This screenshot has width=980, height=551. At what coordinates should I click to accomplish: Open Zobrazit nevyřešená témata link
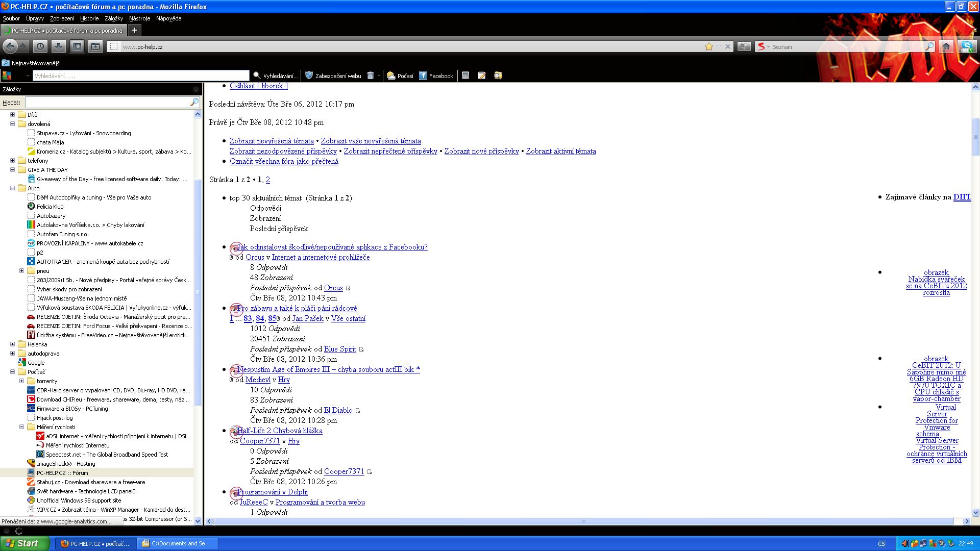tap(272, 141)
